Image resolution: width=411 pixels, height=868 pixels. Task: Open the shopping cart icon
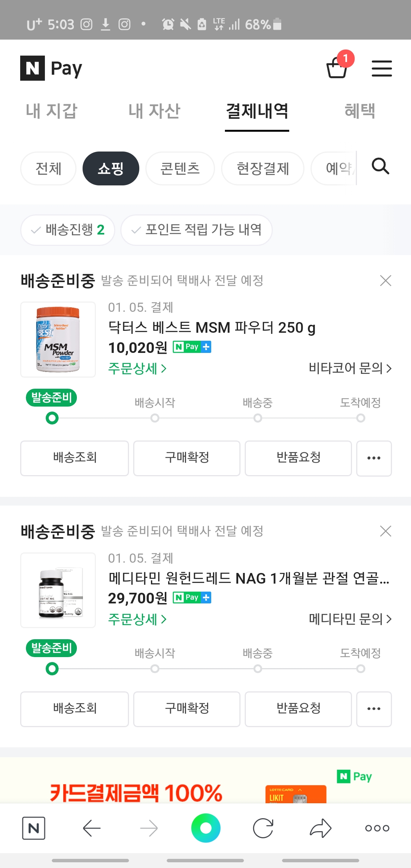coord(338,68)
